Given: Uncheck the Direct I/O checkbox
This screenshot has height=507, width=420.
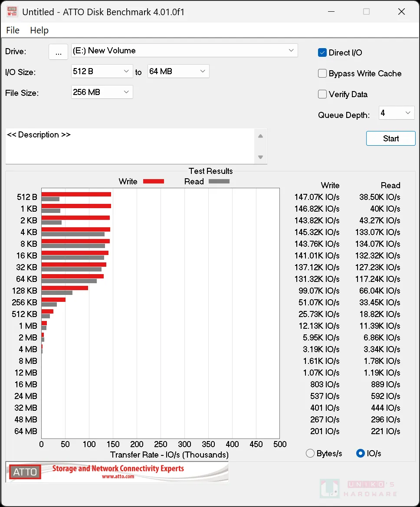Looking at the screenshot, I should (322, 53).
